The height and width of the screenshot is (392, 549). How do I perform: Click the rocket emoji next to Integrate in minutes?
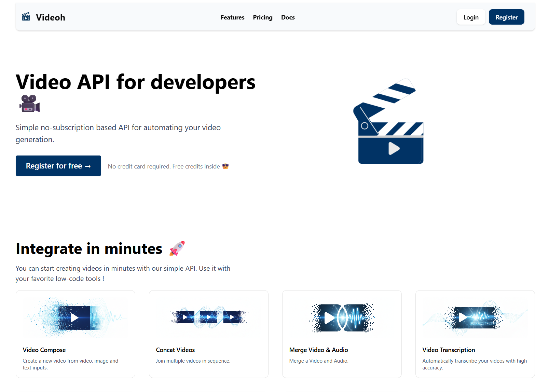coord(177,248)
